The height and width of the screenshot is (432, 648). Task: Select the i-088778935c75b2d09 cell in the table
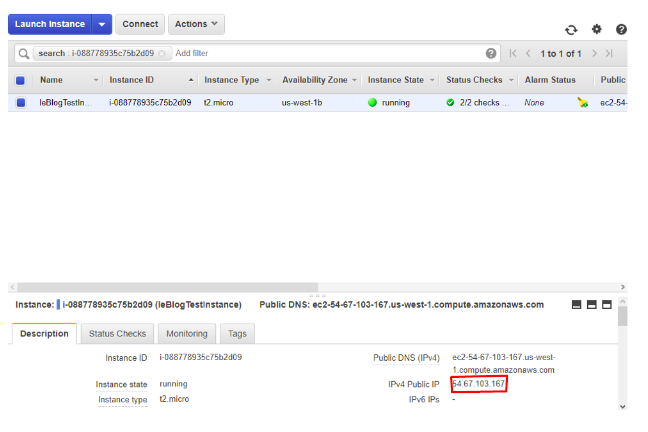[150, 103]
